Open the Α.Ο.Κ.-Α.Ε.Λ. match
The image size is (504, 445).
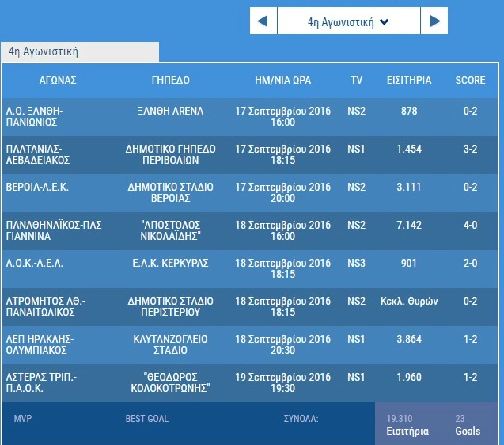(x=34, y=263)
